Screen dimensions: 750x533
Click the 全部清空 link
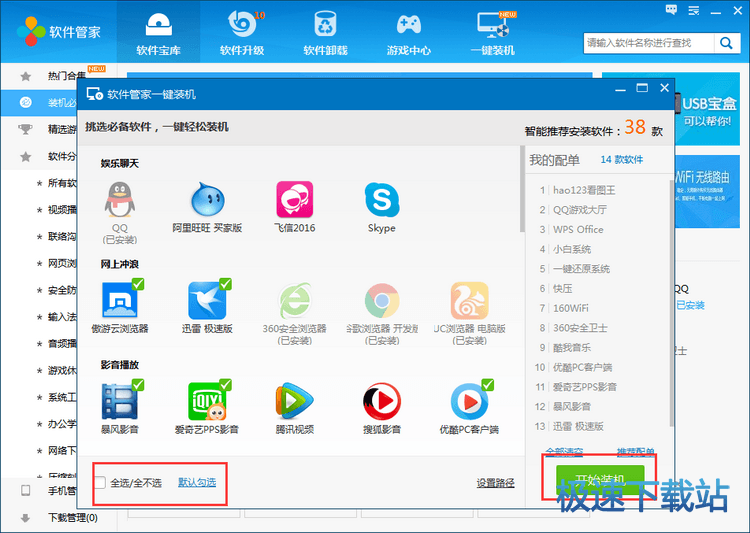[x=564, y=452]
